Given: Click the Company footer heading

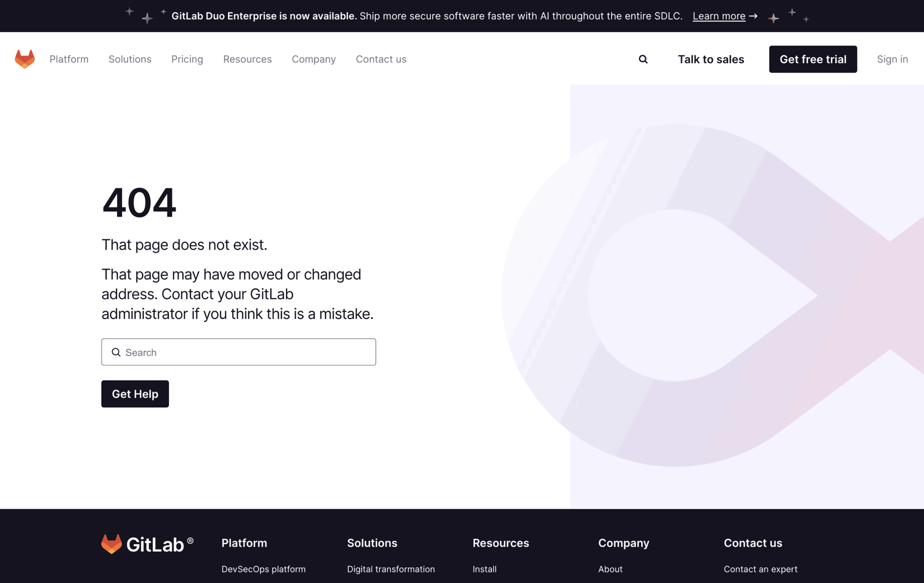Looking at the screenshot, I should (x=624, y=543).
